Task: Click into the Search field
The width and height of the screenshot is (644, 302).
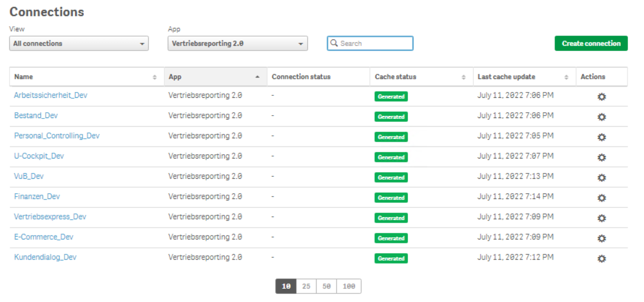Action: (370, 43)
